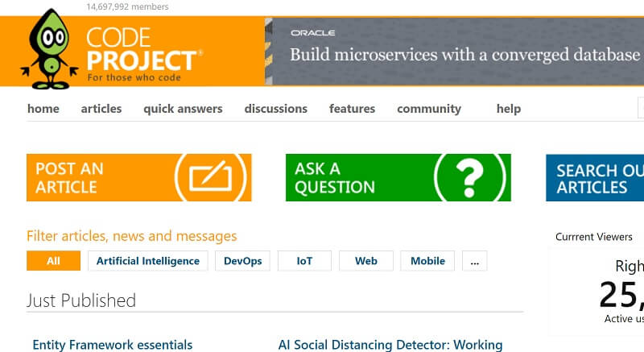This screenshot has width=644, height=352.
Task: Click the question mark icon on Ask a Question
Action: [x=469, y=177]
